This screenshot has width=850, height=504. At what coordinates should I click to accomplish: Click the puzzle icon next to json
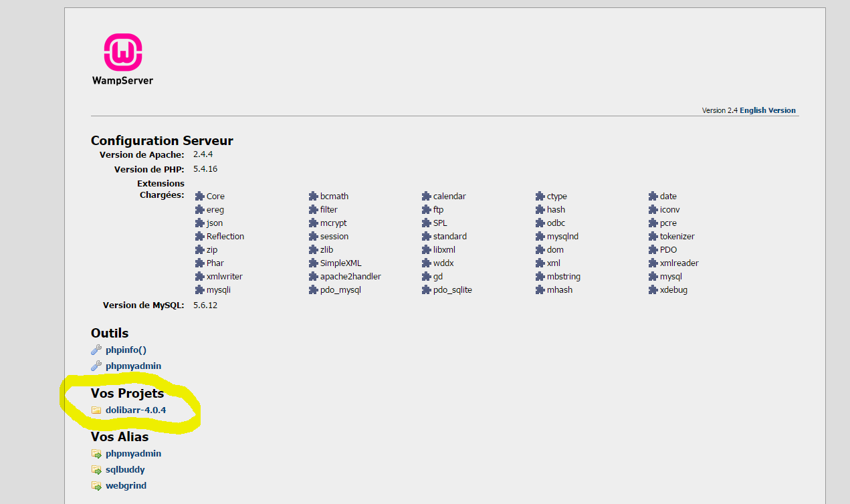coord(200,223)
